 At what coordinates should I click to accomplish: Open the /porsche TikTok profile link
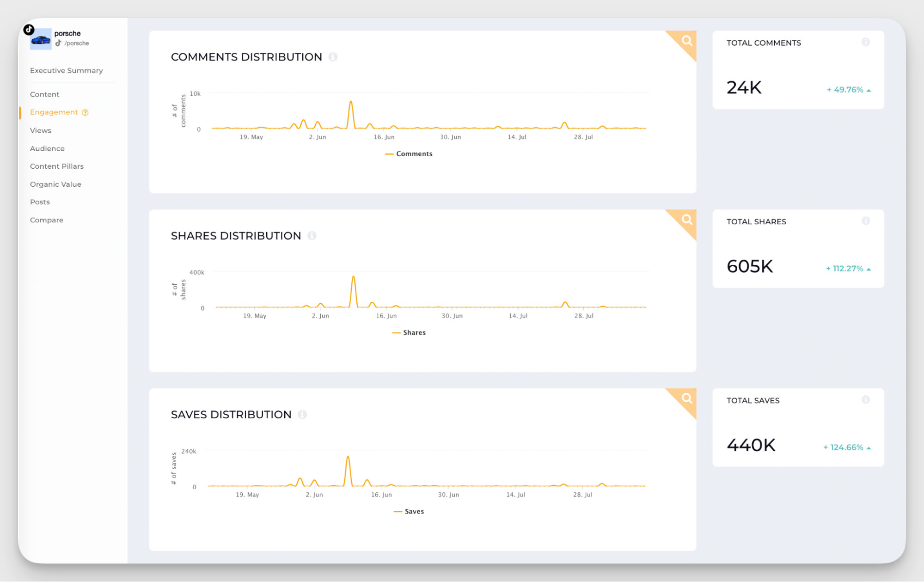[x=76, y=43]
